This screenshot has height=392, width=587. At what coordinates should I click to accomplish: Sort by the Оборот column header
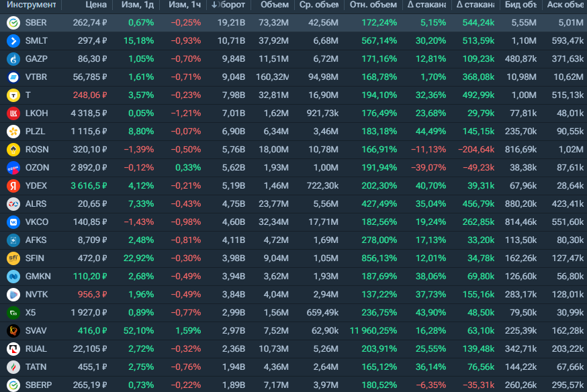pyautogui.click(x=228, y=5)
